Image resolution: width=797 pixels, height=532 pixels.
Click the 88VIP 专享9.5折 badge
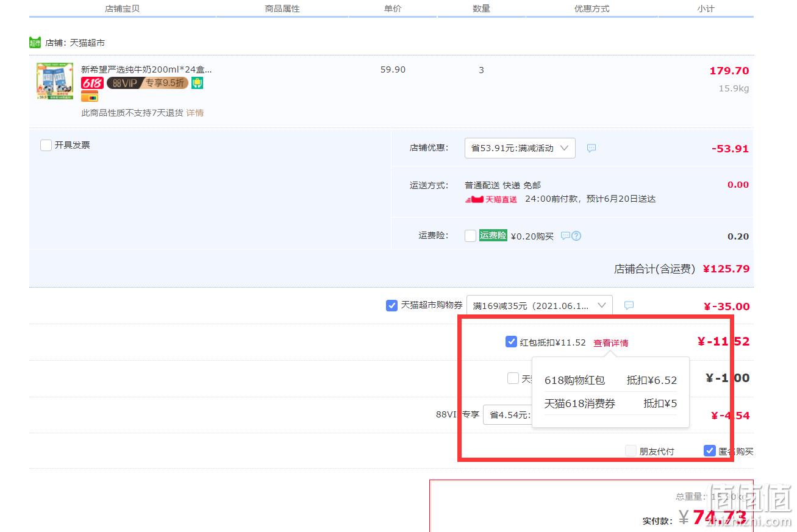(x=148, y=83)
